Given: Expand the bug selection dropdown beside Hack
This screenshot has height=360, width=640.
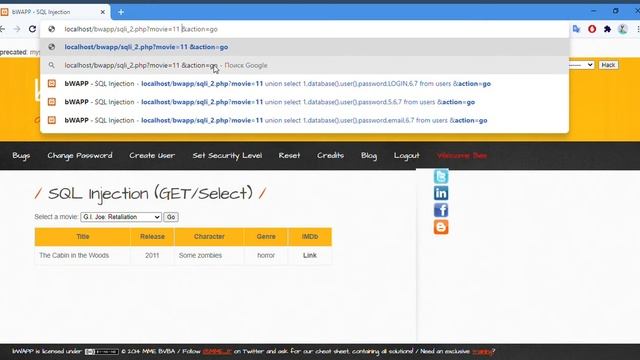Looking at the screenshot, I should click(x=582, y=65).
